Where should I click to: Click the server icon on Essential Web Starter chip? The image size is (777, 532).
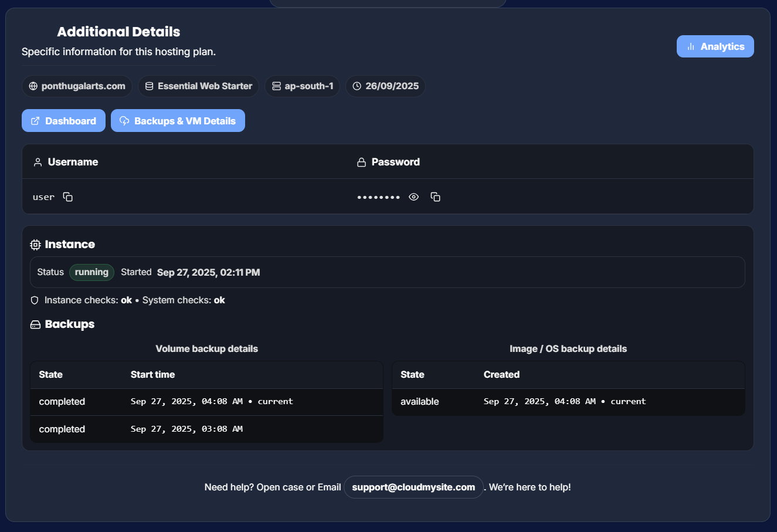(x=148, y=86)
